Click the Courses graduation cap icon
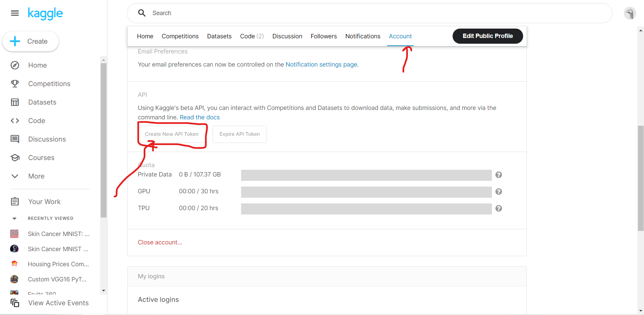This screenshot has width=644, height=315. pyautogui.click(x=15, y=158)
